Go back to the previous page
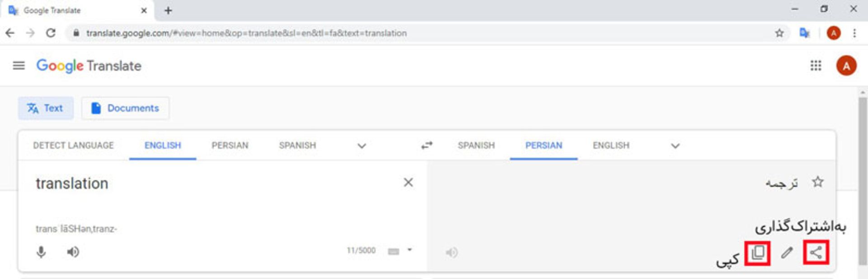This screenshot has width=868, height=279. pyautogui.click(x=10, y=33)
